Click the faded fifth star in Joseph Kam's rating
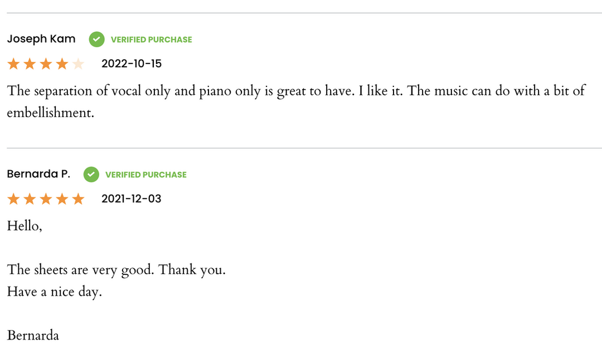 pos(78,64)
